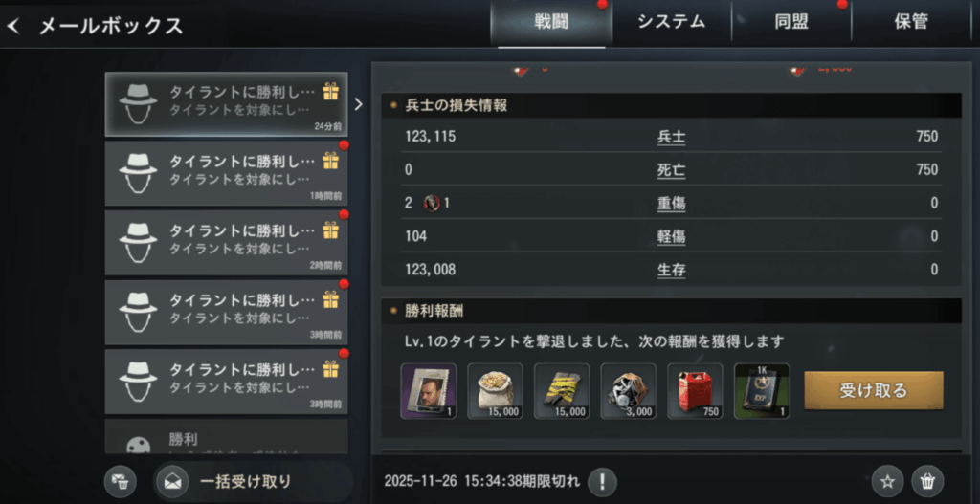Click the trash delete mail icon
The image size is (980, 504).
point(927,481)
